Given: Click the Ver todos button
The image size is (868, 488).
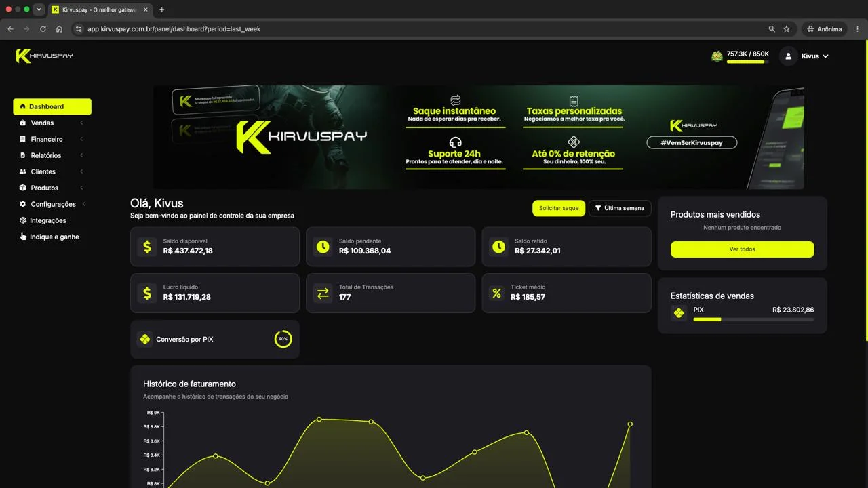Looking at the screenshot, I should [x=743, y=249].
